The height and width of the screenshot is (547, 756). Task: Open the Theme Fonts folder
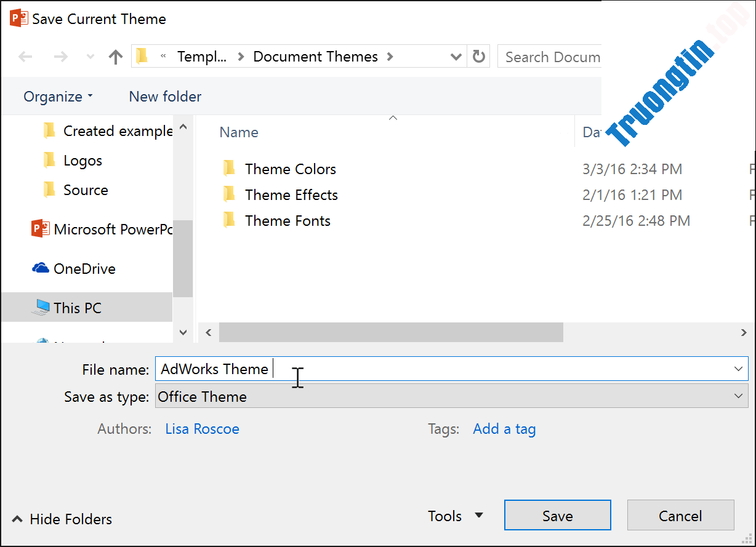[287, 220]
